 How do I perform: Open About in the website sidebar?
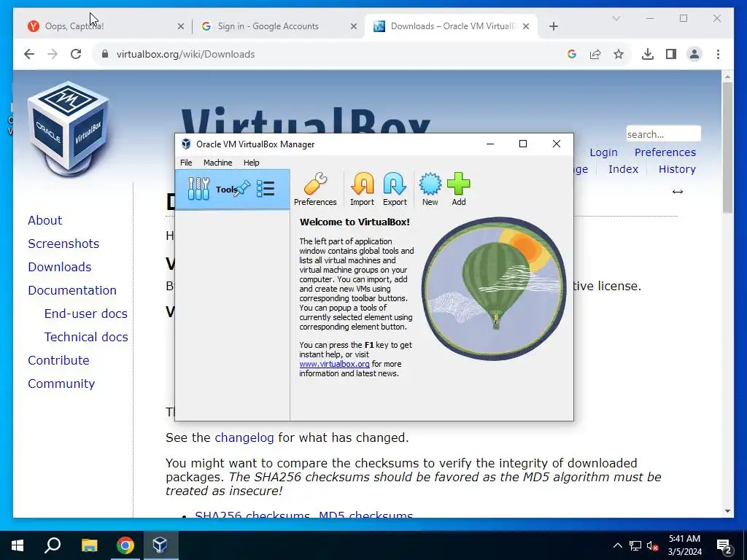(44, 220)
